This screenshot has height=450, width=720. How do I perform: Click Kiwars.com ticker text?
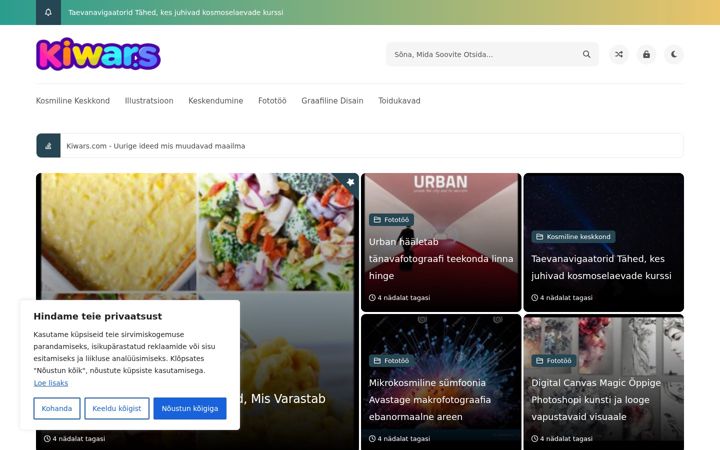(x=156, y=146)
